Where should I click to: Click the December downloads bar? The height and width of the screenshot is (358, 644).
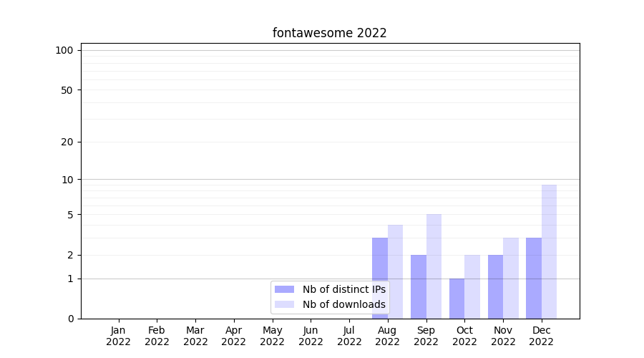[549, 251]
